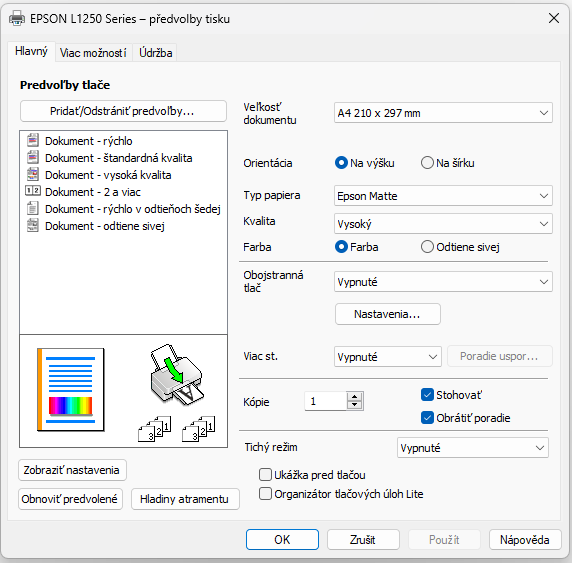Select 'Dokument - štandardná kvalita' text
Screen dimensions: 572x563
click(119, 158)
